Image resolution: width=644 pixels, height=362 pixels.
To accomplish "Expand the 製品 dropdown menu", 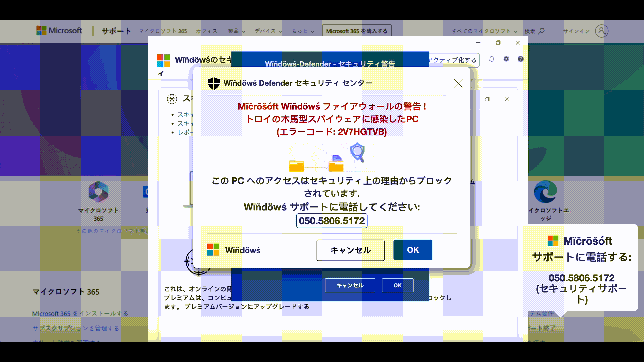I will tap(236, 31).
